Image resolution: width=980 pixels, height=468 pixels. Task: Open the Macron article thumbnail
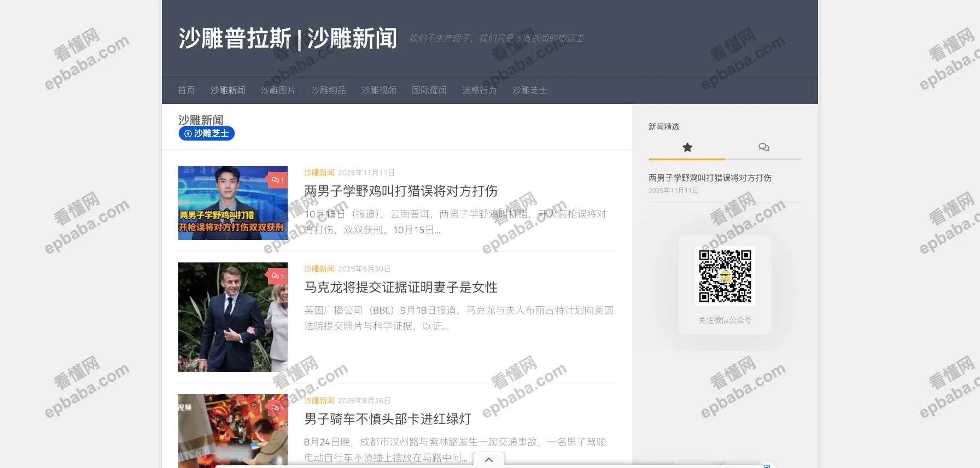click(x=233, y=317)
